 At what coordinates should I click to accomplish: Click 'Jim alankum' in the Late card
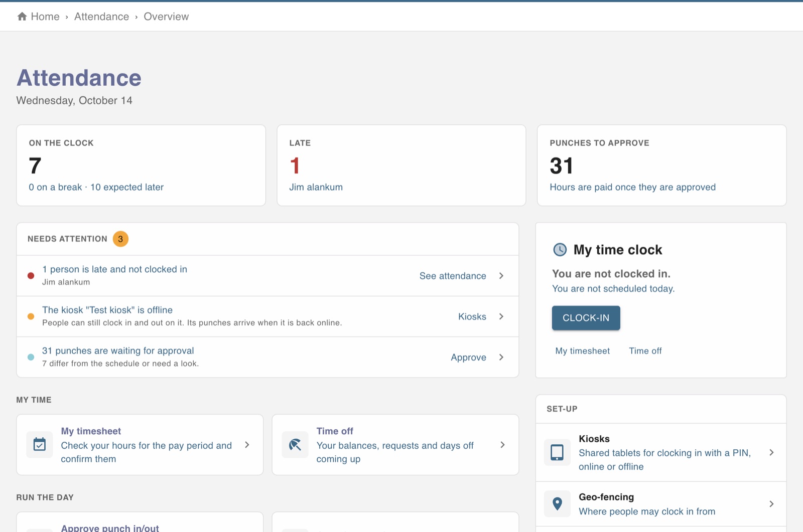[x=316, y=187]
